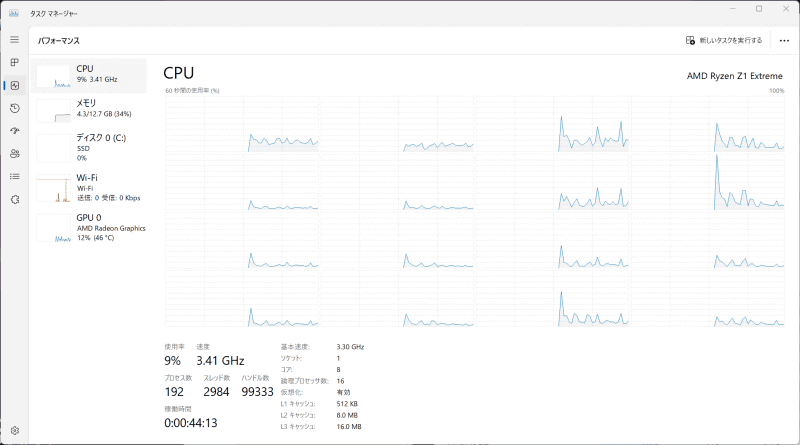Select the Performance page icon

(15, 85)
